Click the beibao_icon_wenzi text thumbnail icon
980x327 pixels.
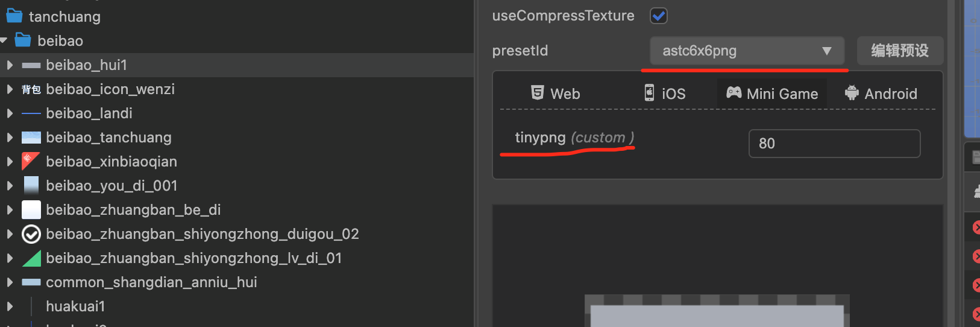(31, 89)
